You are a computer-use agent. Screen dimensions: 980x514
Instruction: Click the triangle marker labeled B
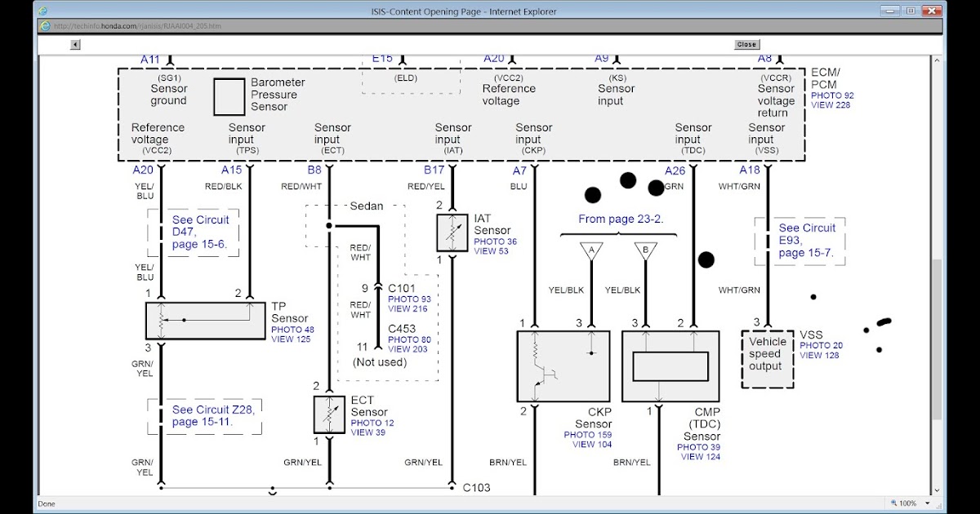[645, 250]
